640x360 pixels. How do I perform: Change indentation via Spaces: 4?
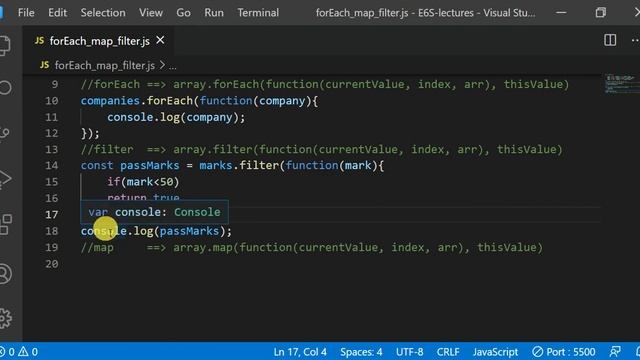[x=361, y=351]
